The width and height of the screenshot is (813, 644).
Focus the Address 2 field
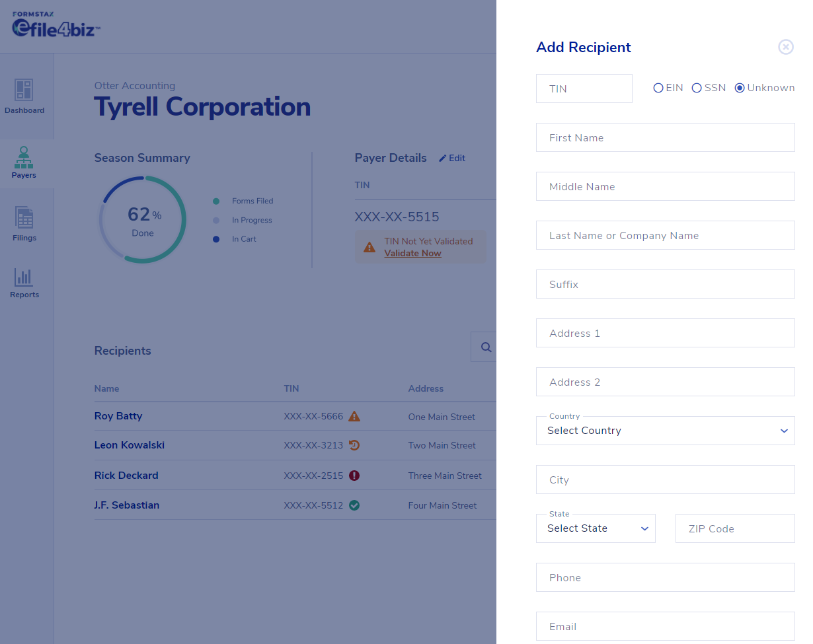[x=666, y=382]
